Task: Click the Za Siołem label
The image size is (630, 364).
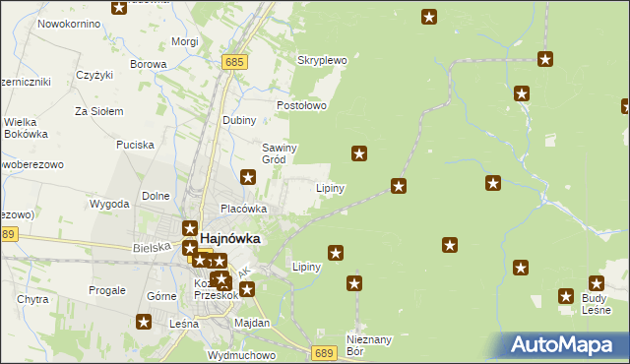Action: click(99, 111)
